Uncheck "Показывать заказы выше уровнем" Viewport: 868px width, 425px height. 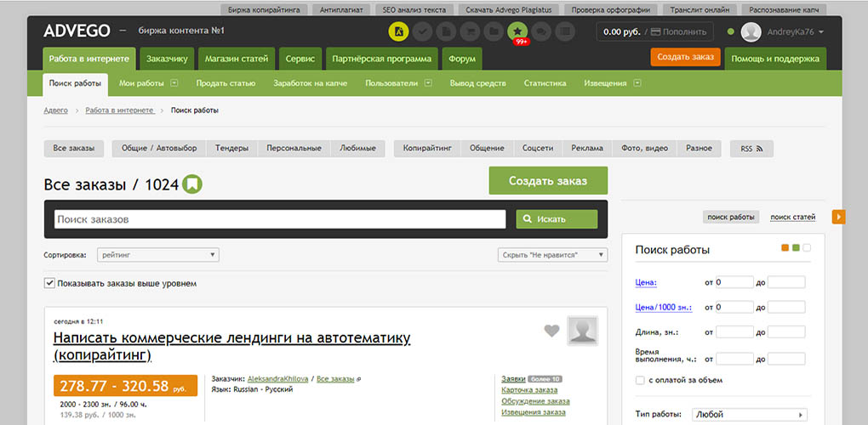(49, 284)
